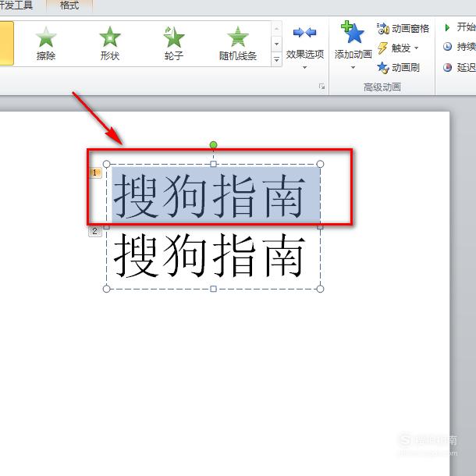The height and width of the screenshot is (476, 476).
Task: Click bottom-center resize handle of text box
Action: tap(213, 289)
